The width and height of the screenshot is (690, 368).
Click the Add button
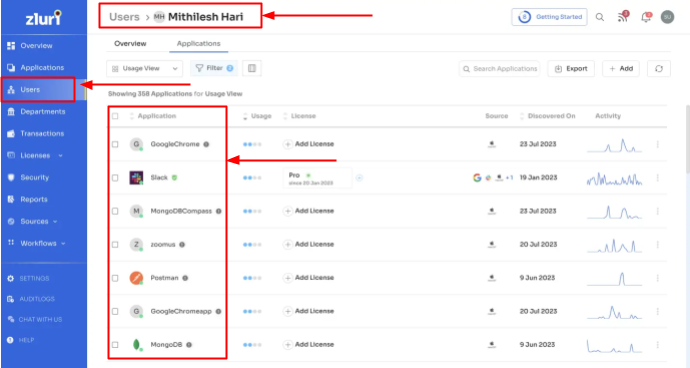621,69
